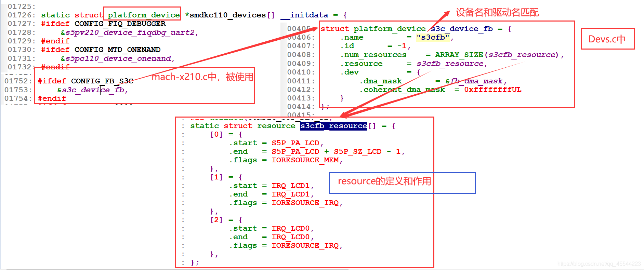Click the [0] array index

(x=216, y=134)
